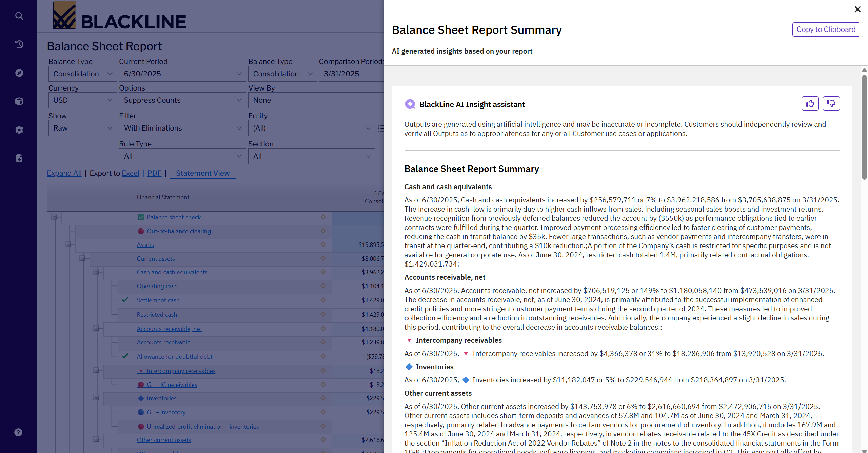868x453 pixels.
Task: Click the diamond icon in Allowance for doubtful debt row
Action: pos(323,356)
